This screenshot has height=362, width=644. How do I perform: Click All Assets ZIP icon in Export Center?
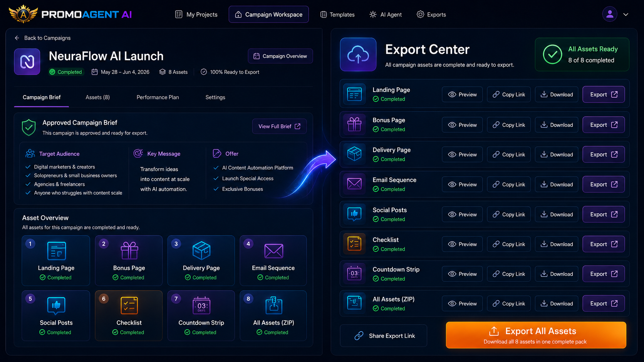(354, 303)
